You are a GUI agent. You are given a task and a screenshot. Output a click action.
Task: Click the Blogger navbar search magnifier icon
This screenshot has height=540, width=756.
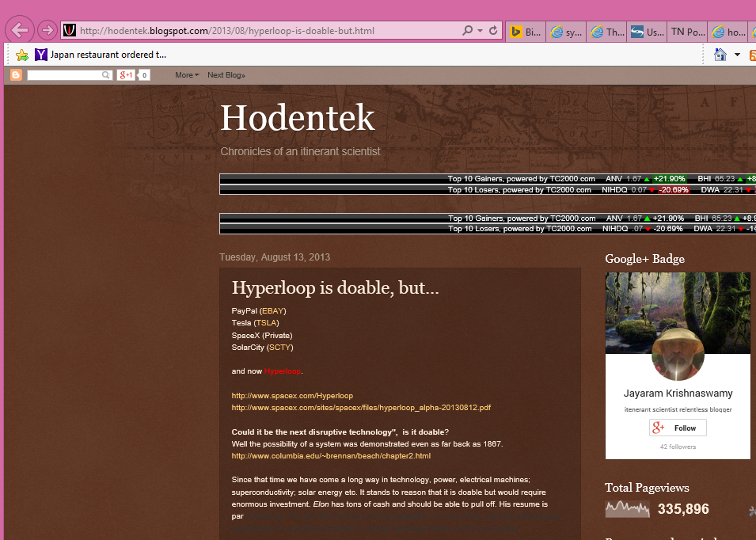pyautogui.click(x=106, y=74)
